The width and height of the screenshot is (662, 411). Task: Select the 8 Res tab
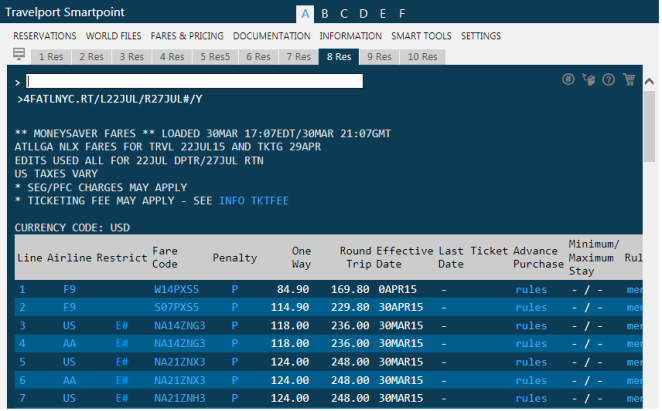[339, 57]
